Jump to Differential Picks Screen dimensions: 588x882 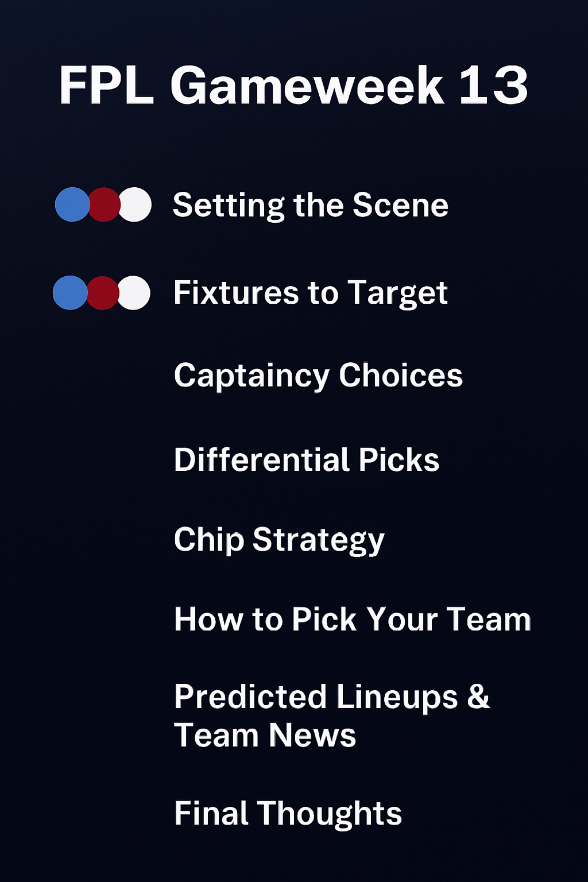pyautogui.click(x=307, y=460)
